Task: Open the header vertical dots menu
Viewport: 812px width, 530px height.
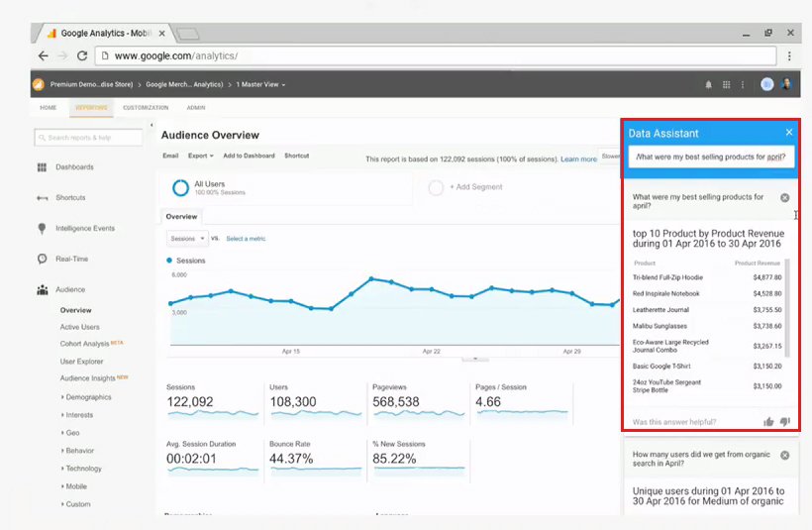Action: (743, 84)
